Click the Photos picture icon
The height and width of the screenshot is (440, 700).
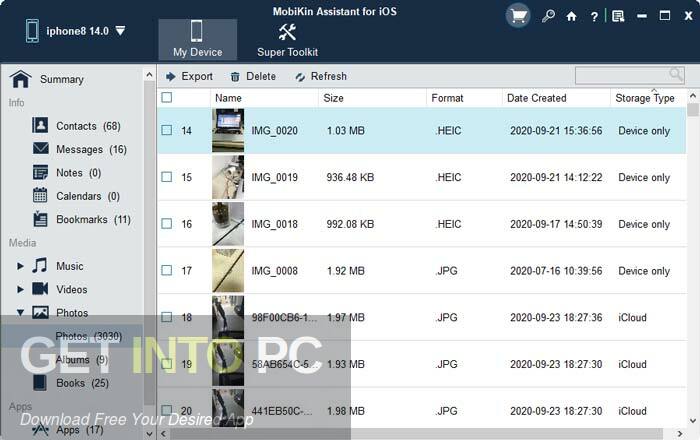tap(40, 312)
